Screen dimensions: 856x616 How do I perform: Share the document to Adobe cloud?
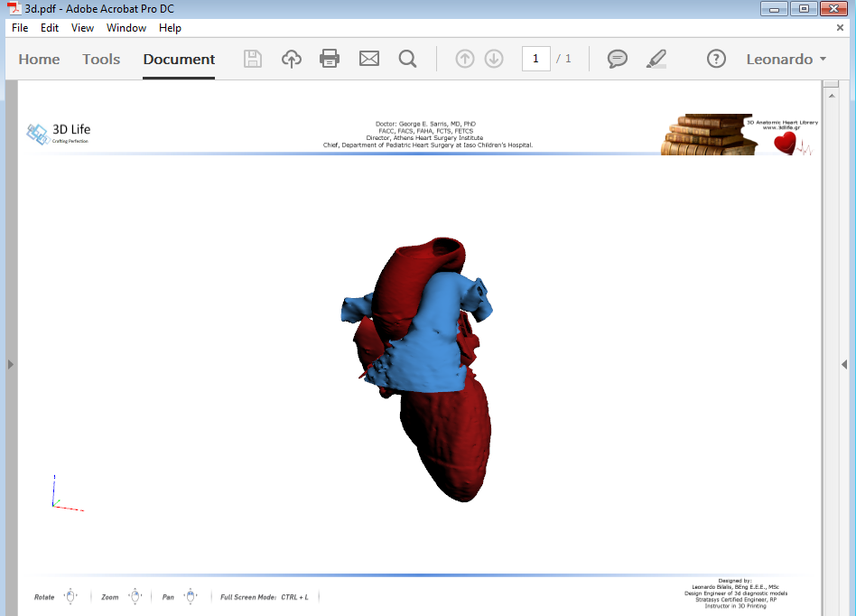pos(291,59)
